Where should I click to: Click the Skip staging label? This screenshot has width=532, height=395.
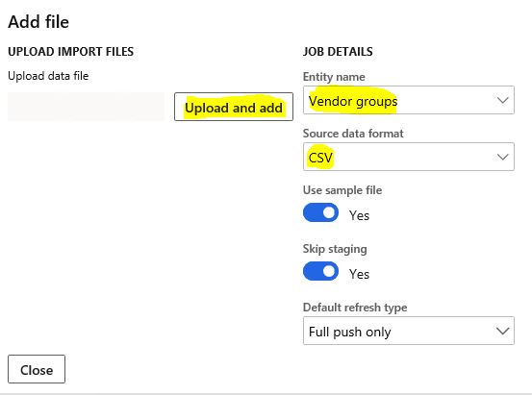335,249
